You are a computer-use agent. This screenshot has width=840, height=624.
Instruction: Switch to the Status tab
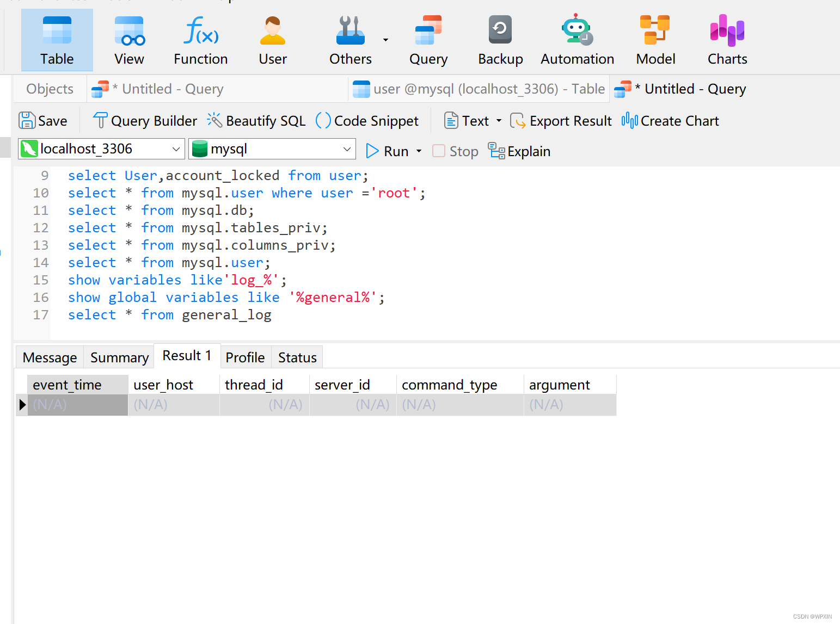297,357
